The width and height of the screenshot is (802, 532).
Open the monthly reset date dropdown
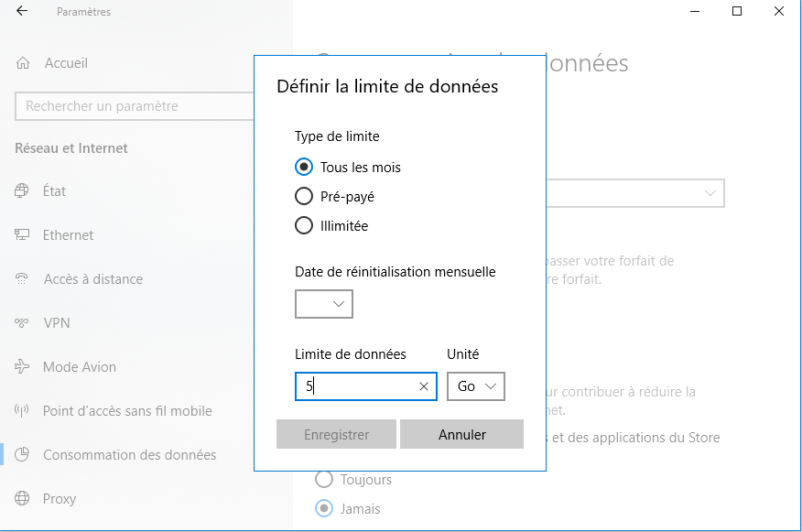[324, 304]
